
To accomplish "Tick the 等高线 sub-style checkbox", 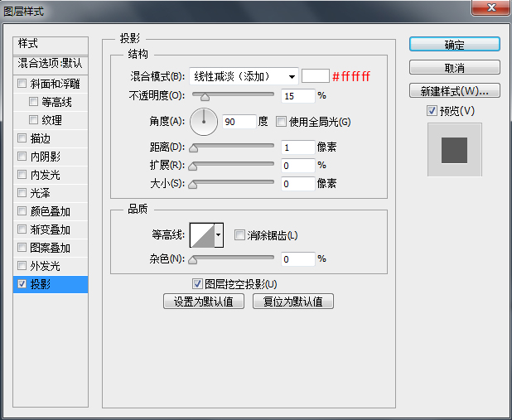I will click(33, 102).
